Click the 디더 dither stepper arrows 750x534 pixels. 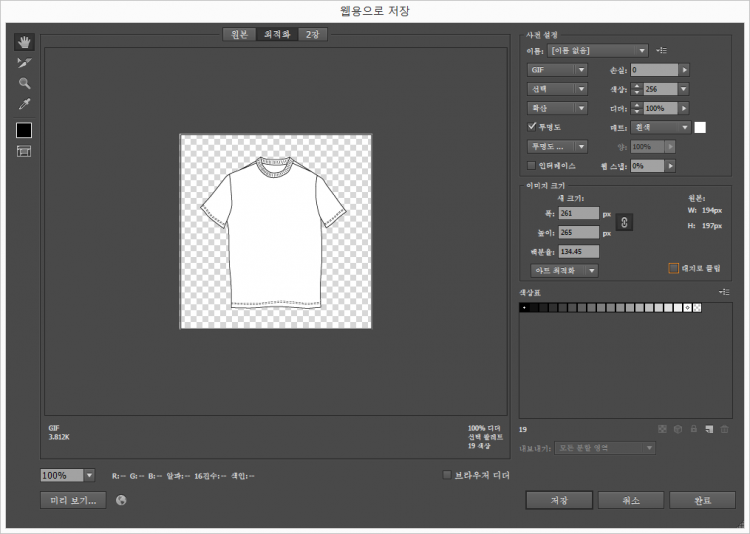pyautogui.click(x=637, y=108)
